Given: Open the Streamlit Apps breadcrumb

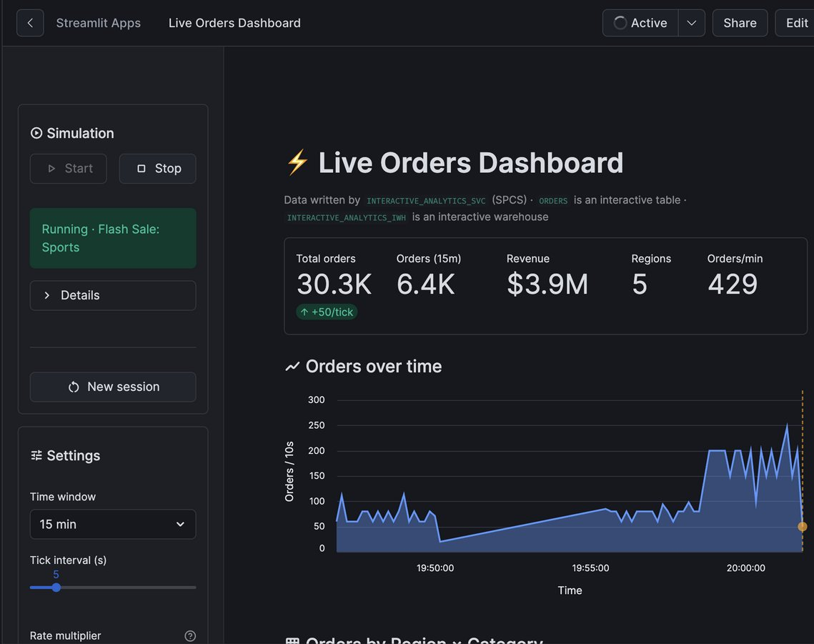Looking at the screenshot, I should (x=98, y=23).
